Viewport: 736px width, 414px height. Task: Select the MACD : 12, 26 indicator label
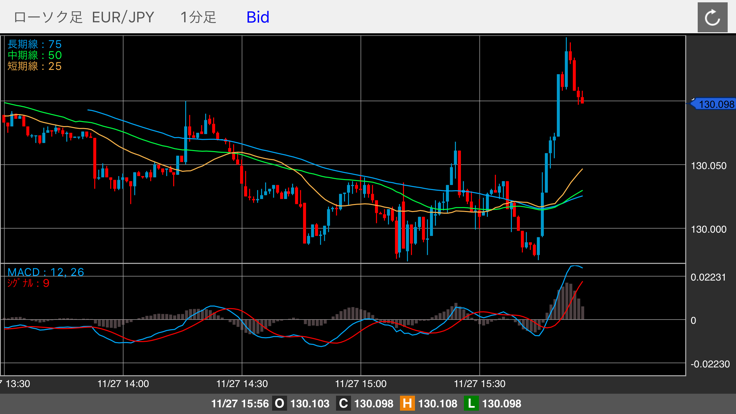pos(45,272)
